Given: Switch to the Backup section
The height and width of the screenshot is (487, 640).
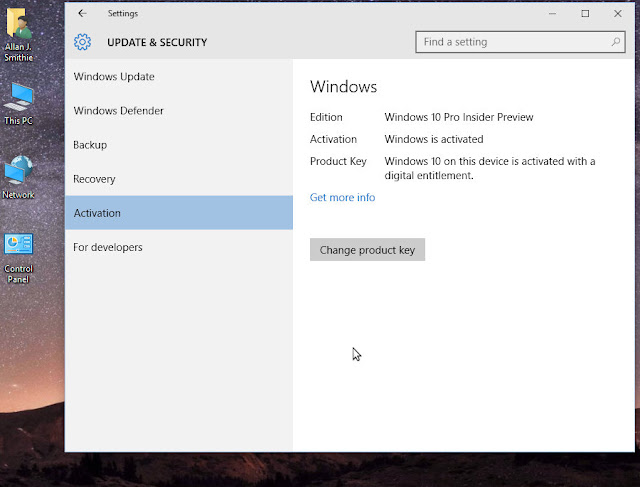Looking at the screenshot, I should click(x=179, y=145).
